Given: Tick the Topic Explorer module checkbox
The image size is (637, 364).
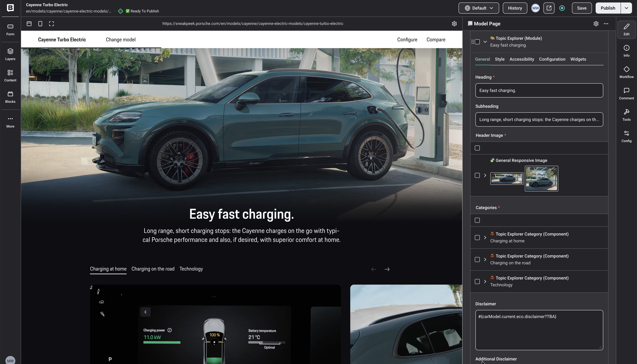Looking at the screenshot, I should (x=477, y=42).
